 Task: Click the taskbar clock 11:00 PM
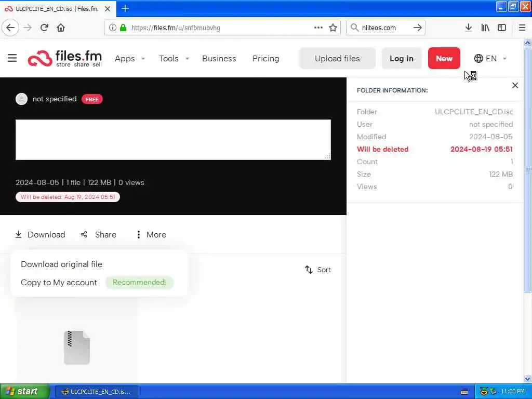coord(512,392)
